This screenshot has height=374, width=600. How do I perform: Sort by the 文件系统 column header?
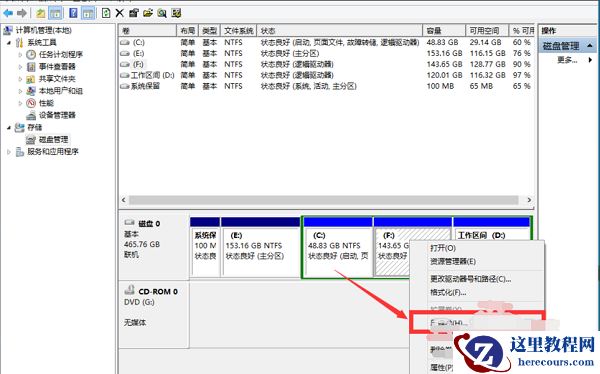tap(239, 31)
